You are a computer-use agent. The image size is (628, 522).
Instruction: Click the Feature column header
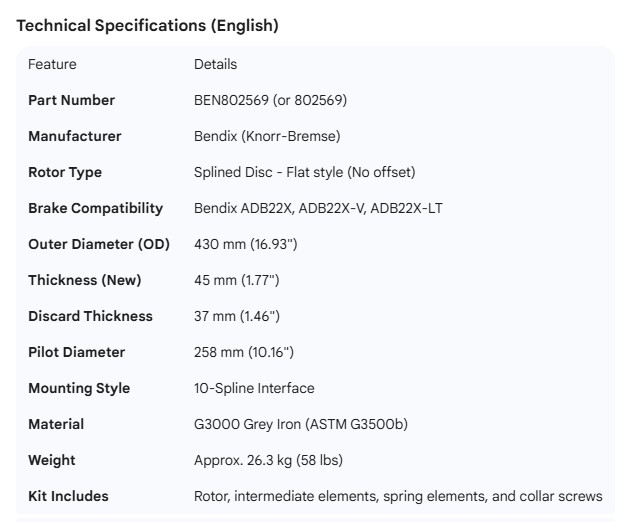52,64
